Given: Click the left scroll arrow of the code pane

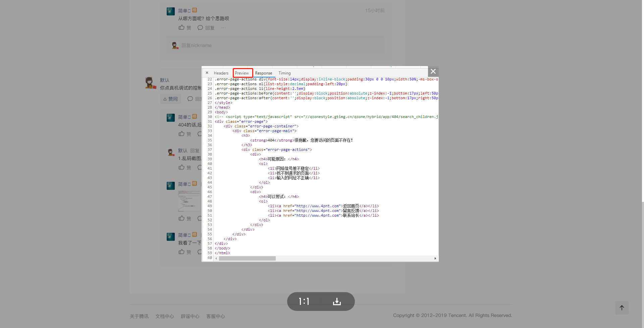Looking at the screenshot, I should tap(216, 258).
